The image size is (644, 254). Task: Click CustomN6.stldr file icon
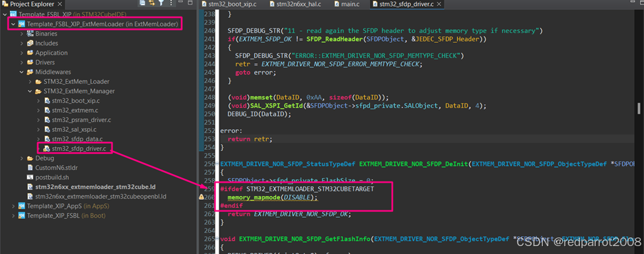[30, 168]
